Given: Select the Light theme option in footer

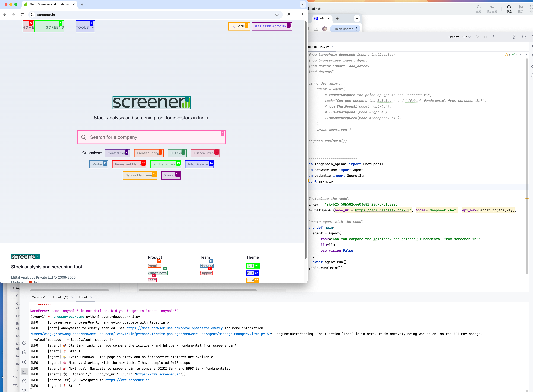Looking at the screenshot, I should coord(253,266).
